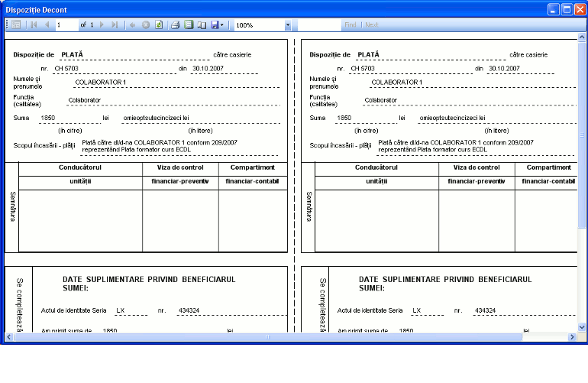The width and height of the screenshot is (588, 383).
Task: Click the Find link
Action: (351, 24)
